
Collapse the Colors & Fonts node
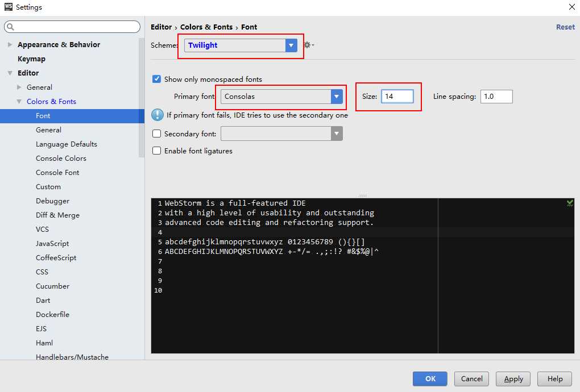[19, 101]
